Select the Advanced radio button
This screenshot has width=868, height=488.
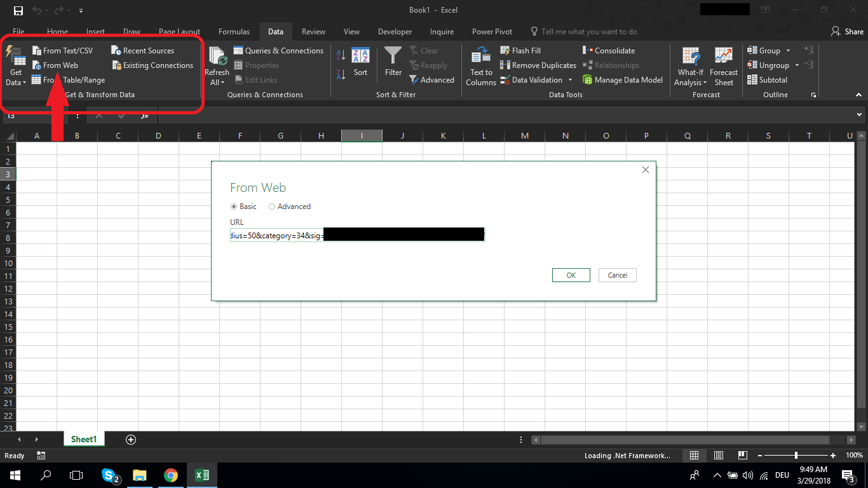(272, 207)
